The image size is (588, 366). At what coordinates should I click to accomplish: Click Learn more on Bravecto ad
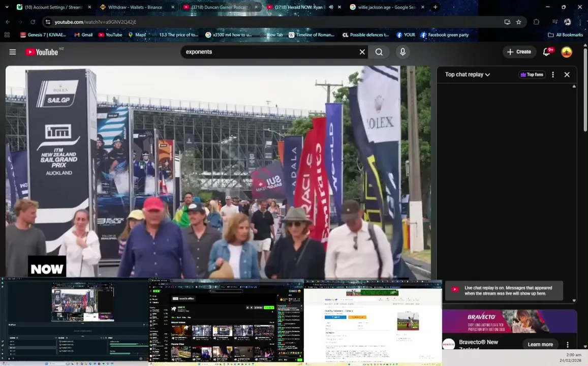pyautogui.click(x=540, y=345)
